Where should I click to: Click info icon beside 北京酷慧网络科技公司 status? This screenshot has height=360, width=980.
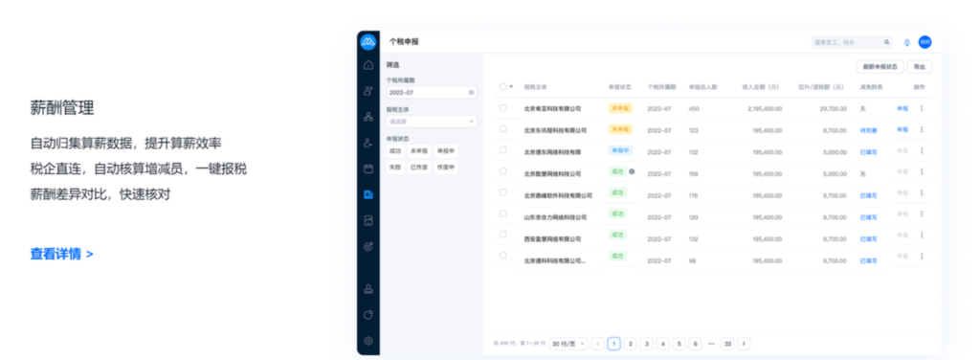click(x=632, y=171)
